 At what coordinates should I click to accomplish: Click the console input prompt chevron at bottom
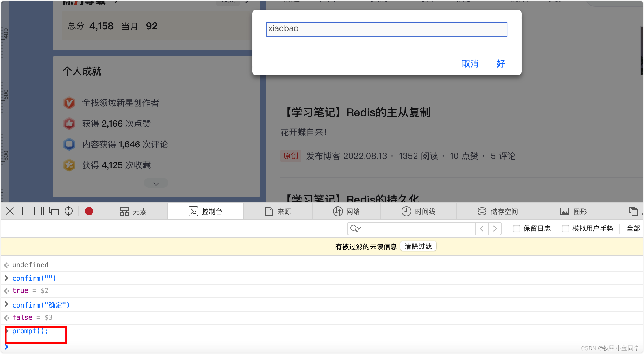pyautogui.click(x=6, y=347)
